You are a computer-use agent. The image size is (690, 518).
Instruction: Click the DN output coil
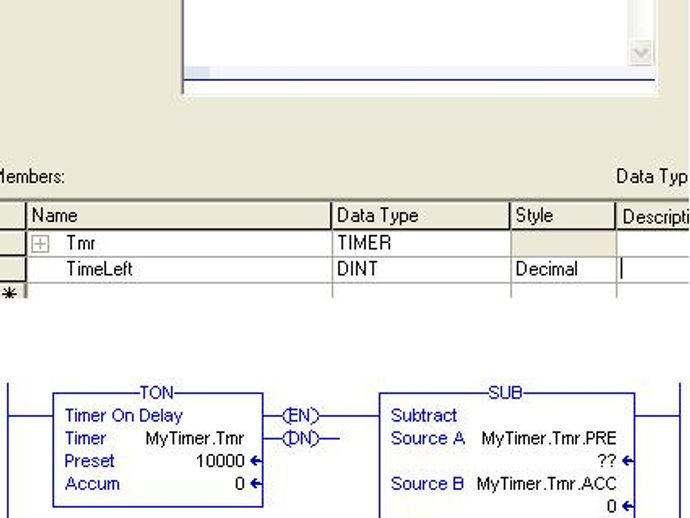pos(301,438)
